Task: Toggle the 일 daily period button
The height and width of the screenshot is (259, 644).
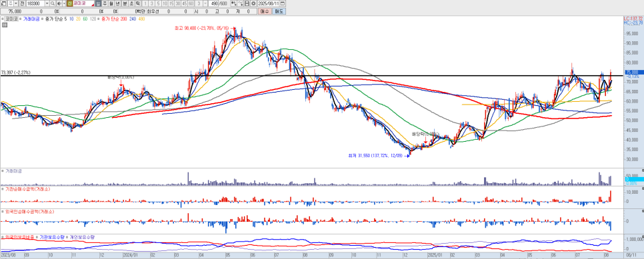Action: [98, 3]
